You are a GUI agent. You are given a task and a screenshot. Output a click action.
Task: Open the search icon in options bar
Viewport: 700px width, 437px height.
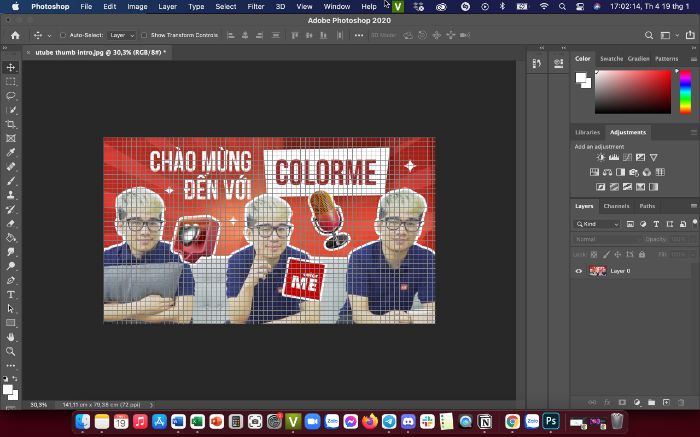click(x=649, y=35)
